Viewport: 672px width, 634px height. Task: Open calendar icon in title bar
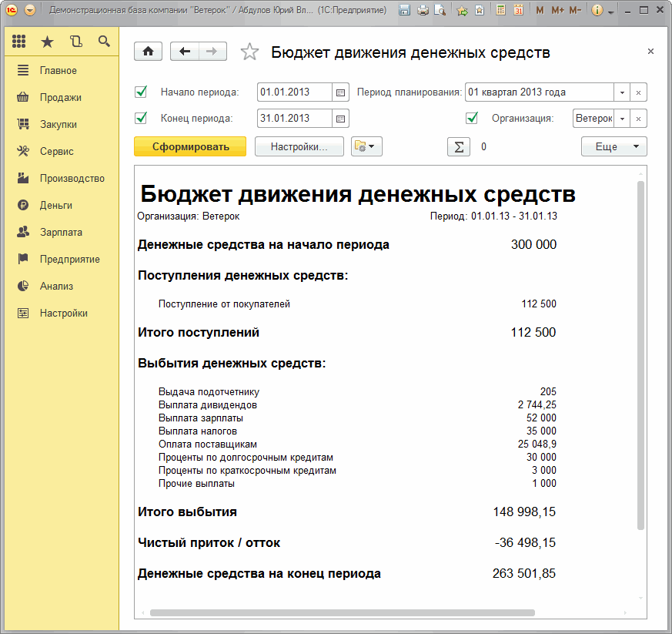(519, 10)
